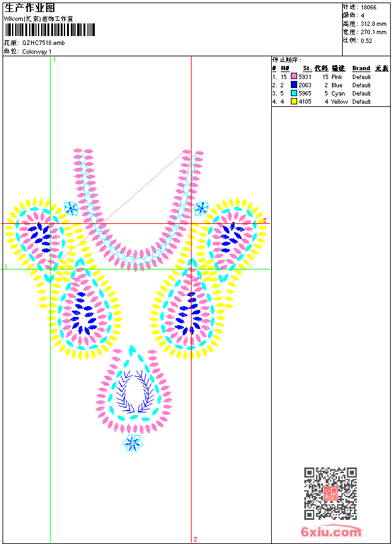Click the blue color swatch in stop sequence
This screenshot has width=392, height=544.
[x=294, y=85]
